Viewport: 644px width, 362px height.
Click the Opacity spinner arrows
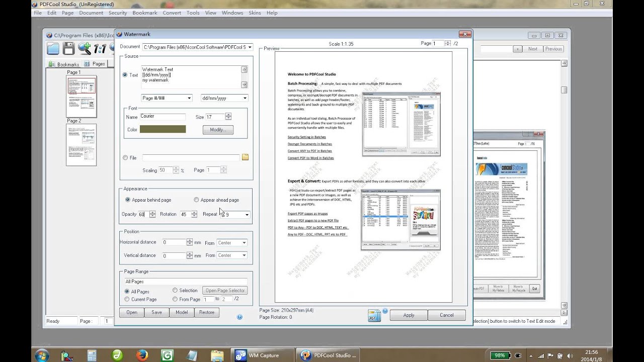pyautogui.click(x=152, y=215)
